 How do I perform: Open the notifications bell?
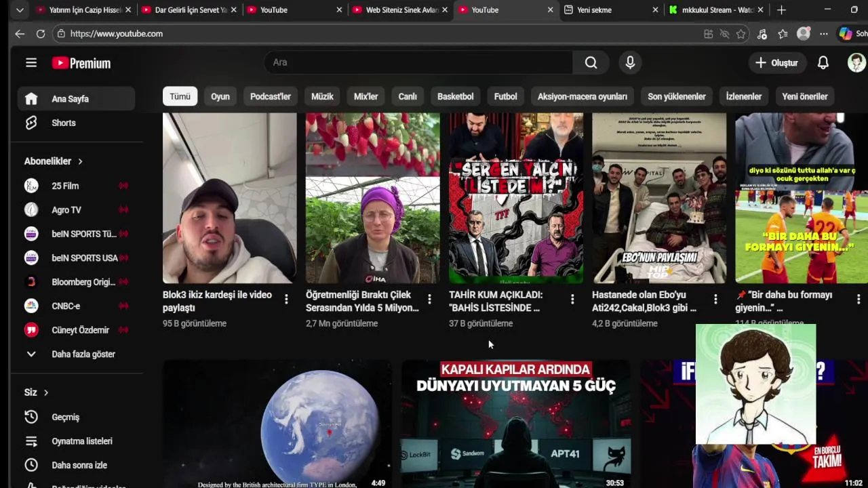click(x=823, y=62)
